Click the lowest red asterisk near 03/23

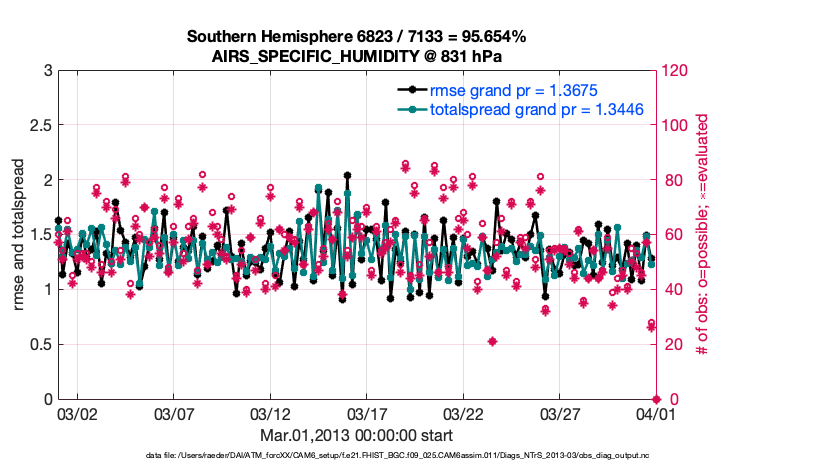pyautogui.click(x=493, y=341)
